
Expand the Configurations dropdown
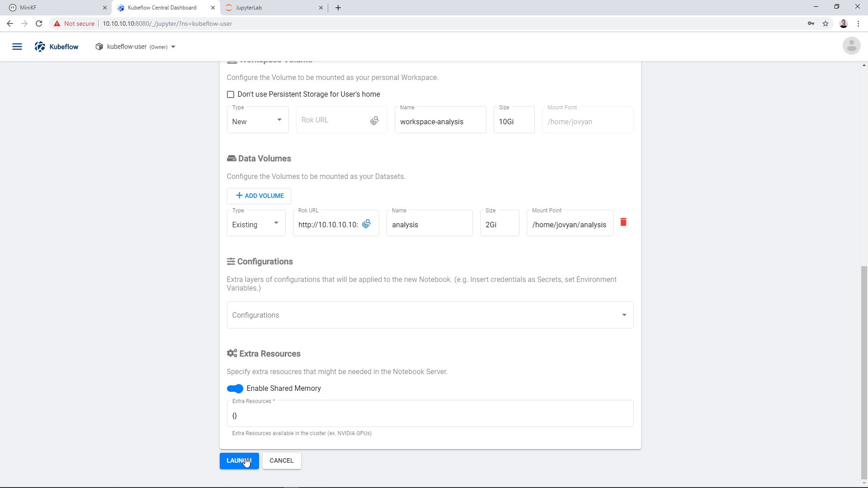(x=430, y=315)
